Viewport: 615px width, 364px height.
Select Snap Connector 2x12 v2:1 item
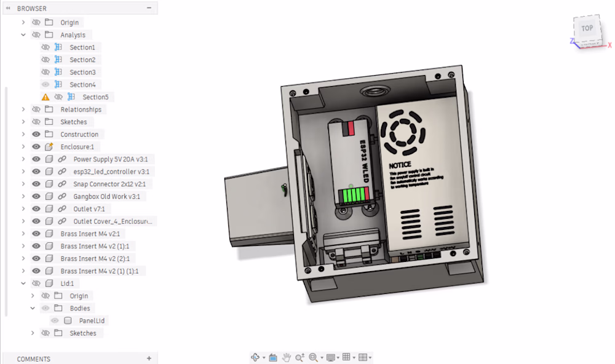pos(109,184)
